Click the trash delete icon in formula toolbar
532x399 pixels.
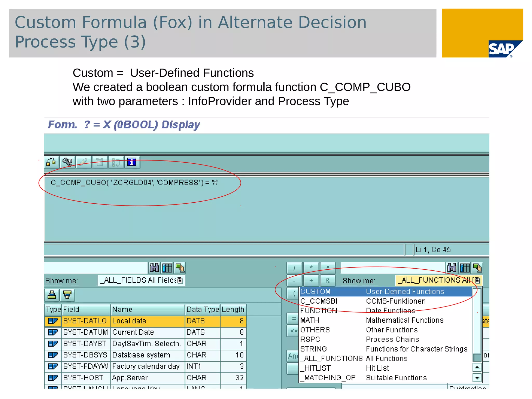(100, 162)
